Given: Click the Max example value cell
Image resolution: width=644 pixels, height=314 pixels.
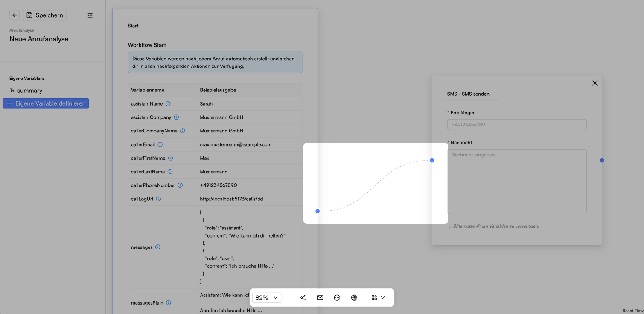Looking at the screenshot, I should 249,158.
